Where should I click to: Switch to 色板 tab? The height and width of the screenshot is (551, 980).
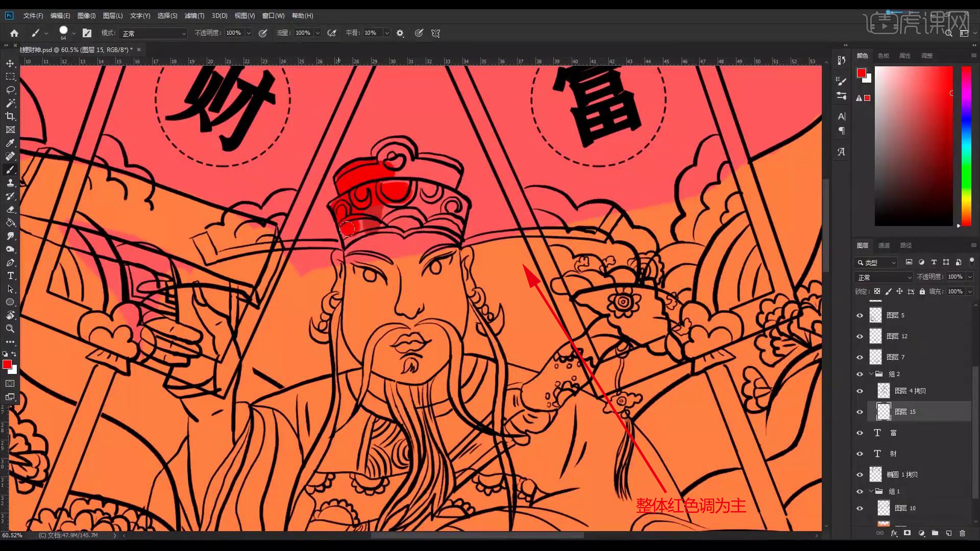[x=884, y=56]
